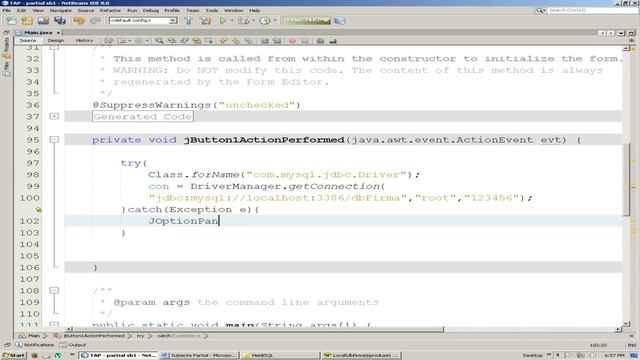Click the Build Project hammer icon
Screen dimensions: 640x360
tap(189, 20)
